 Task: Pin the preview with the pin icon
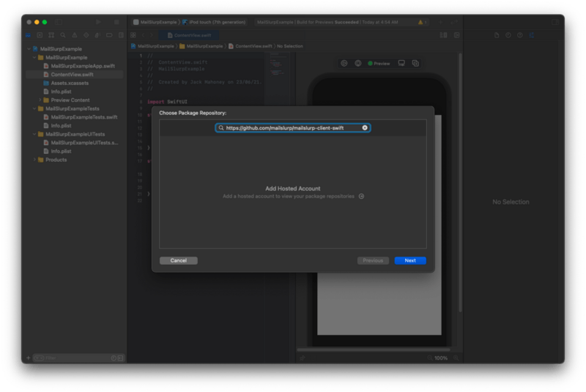point(302,358)
